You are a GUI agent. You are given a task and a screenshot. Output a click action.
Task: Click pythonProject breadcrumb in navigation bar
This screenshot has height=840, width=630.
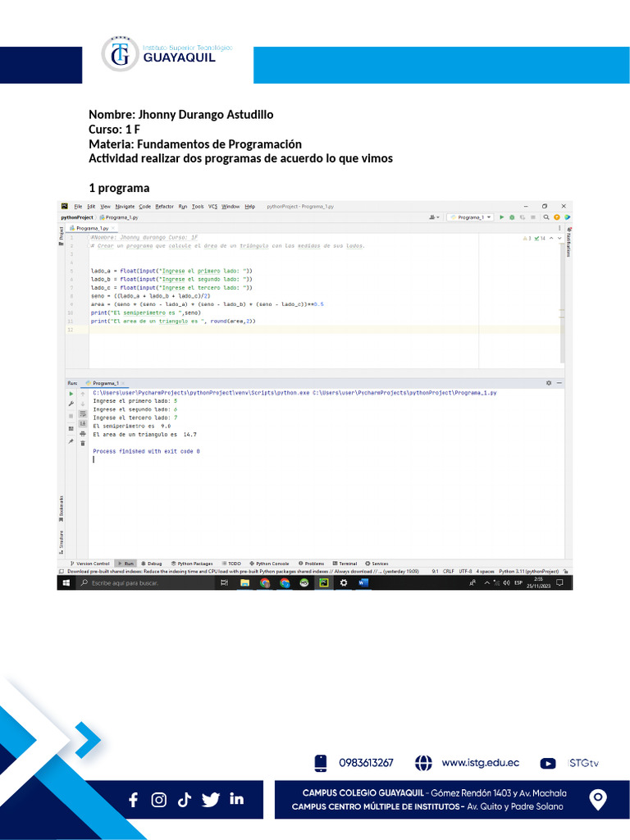tap(77, 217)
